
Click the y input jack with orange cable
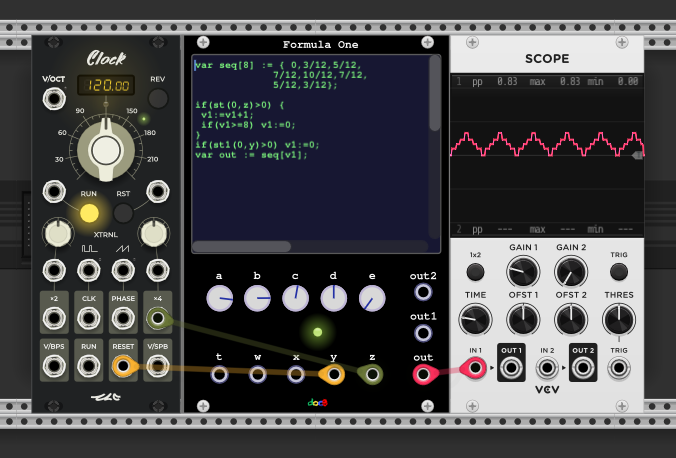point(333,374)
